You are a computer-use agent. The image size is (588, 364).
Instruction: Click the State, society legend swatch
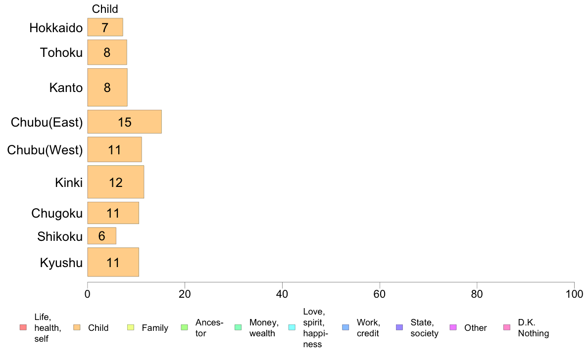(x=399, y=327)
